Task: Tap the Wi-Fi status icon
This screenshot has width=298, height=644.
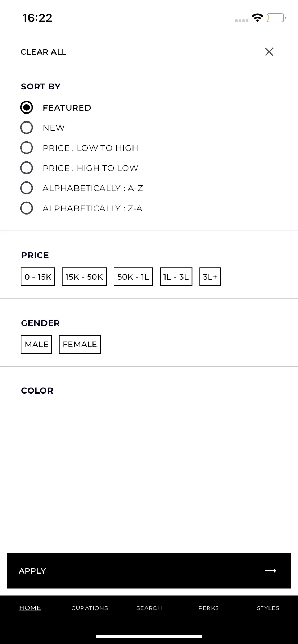Action: (x=257, y=18)
